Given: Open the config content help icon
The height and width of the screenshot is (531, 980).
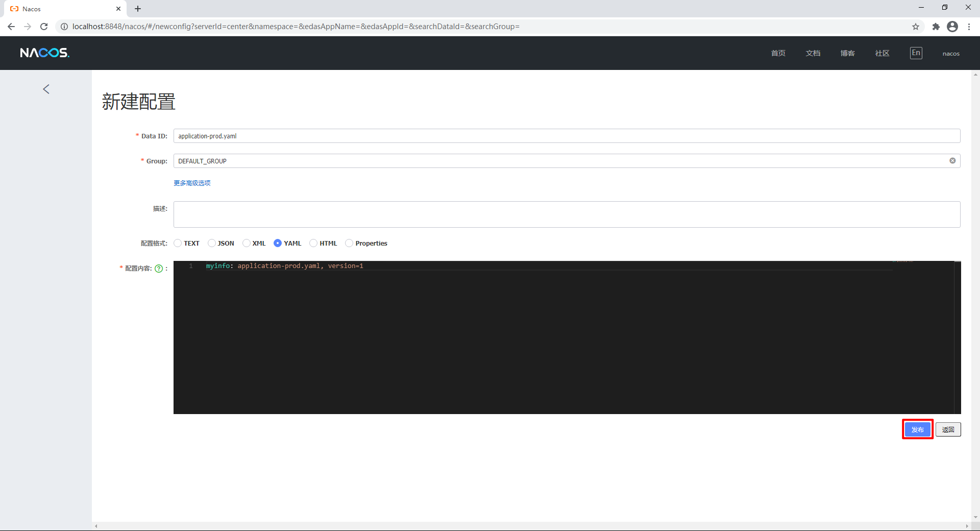Looking at the screenshot, I should tap(159, 269).
